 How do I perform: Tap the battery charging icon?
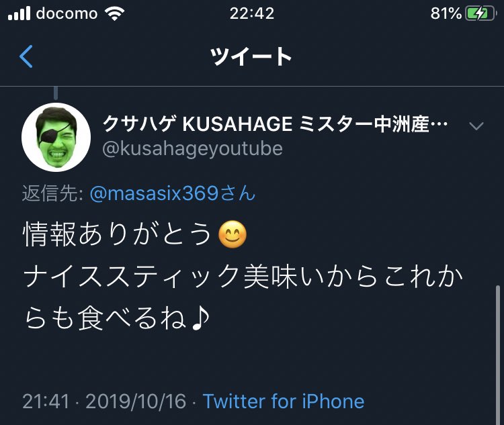[480, 14]
